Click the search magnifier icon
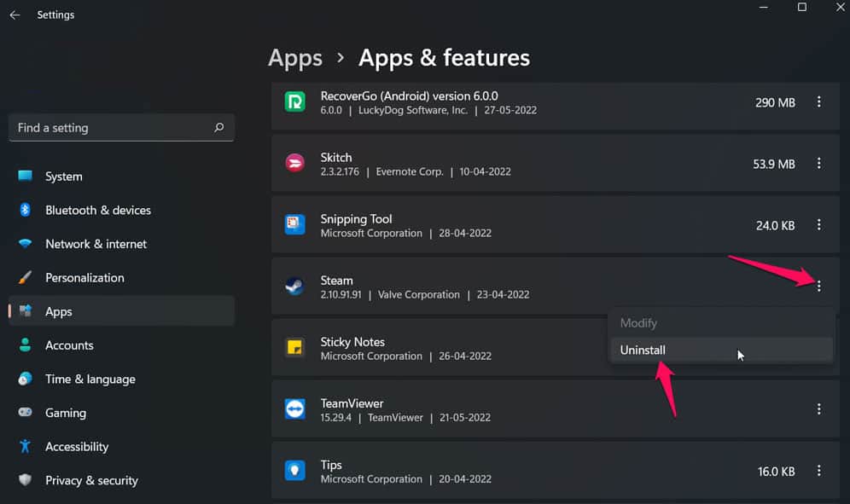 (x=218, y=128)
